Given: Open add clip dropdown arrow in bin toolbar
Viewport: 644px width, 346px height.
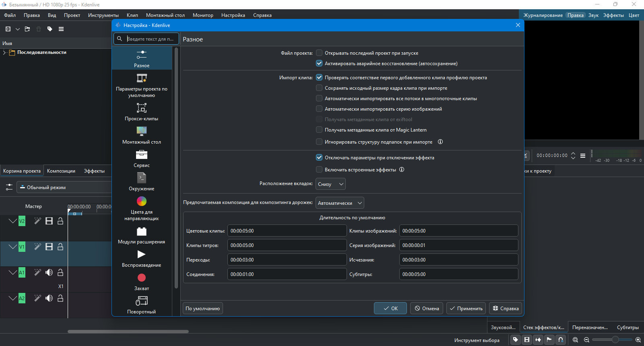Looking at the screenshot, I should click(17, 29).
